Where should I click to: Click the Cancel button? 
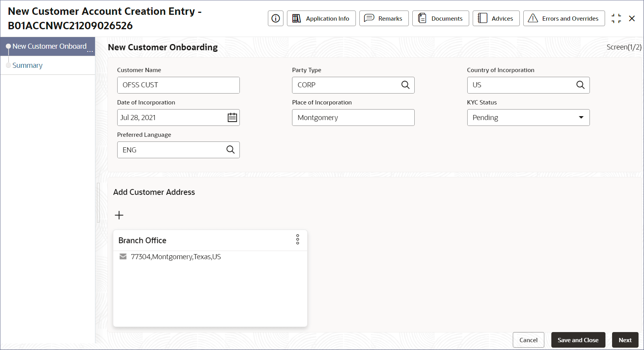(528, 340)
